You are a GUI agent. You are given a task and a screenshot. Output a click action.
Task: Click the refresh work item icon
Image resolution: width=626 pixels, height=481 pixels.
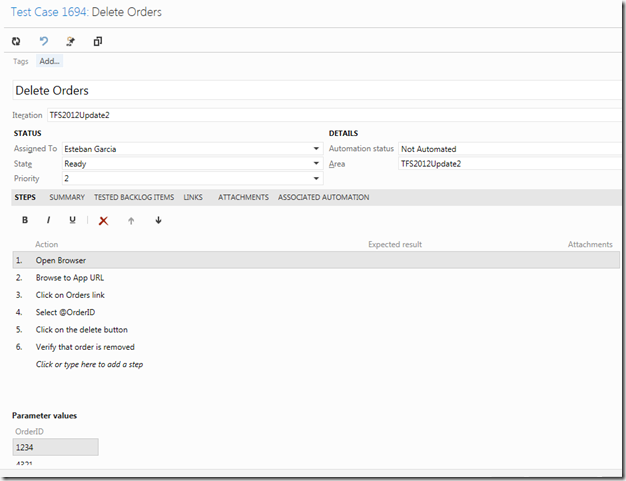pos(16,41)
